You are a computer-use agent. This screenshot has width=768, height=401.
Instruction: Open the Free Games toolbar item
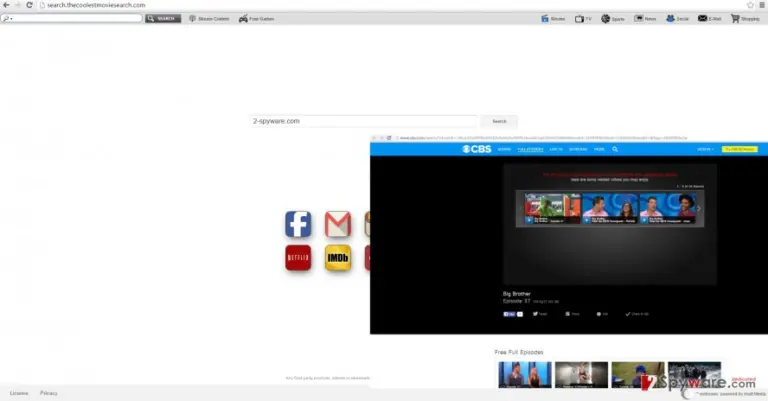click(256, 19)
